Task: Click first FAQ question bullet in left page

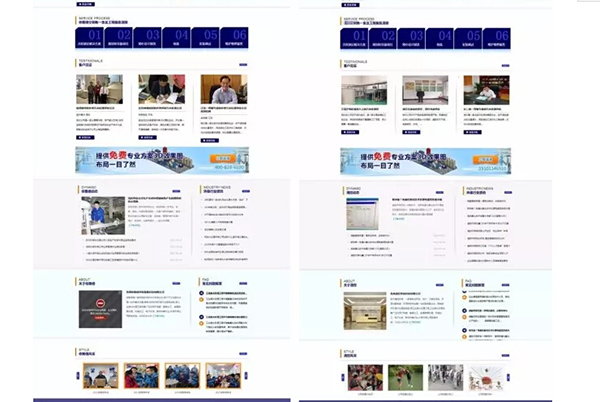Action: tap(201, 293)
